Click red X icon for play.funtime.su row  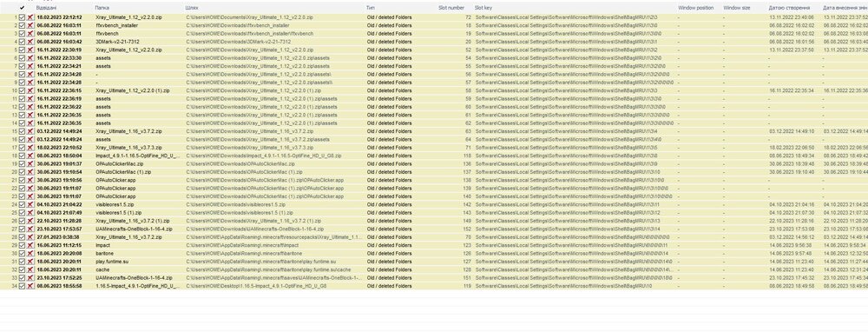[31, 262]
